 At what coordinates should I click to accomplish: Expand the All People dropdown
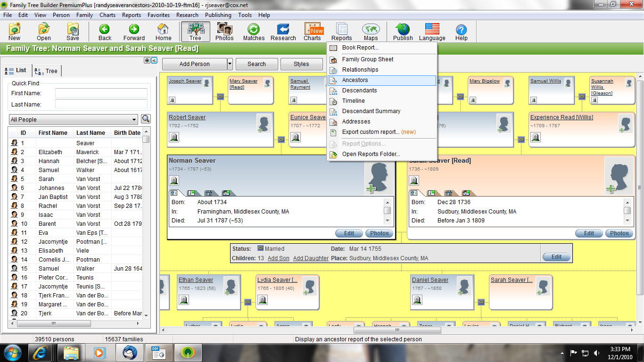[134, 120]
